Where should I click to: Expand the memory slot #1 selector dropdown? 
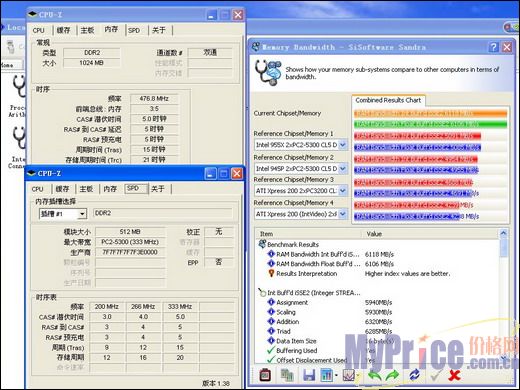coord(82,214)
